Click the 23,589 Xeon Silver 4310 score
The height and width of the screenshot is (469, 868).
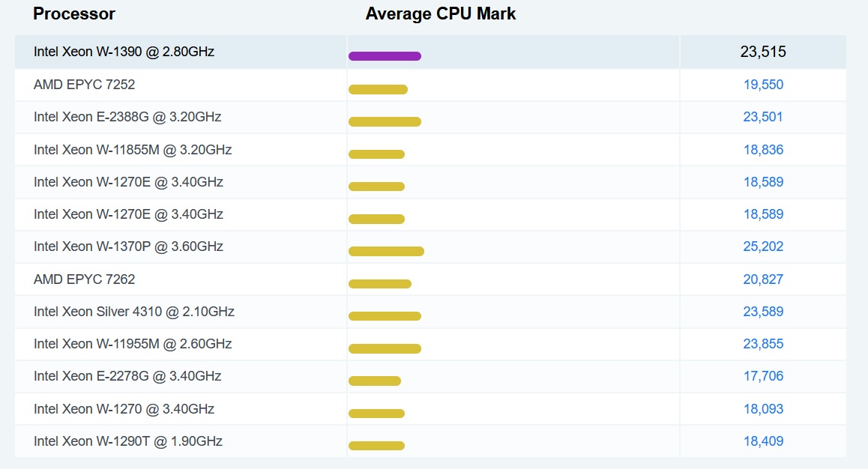pos(763,312)
